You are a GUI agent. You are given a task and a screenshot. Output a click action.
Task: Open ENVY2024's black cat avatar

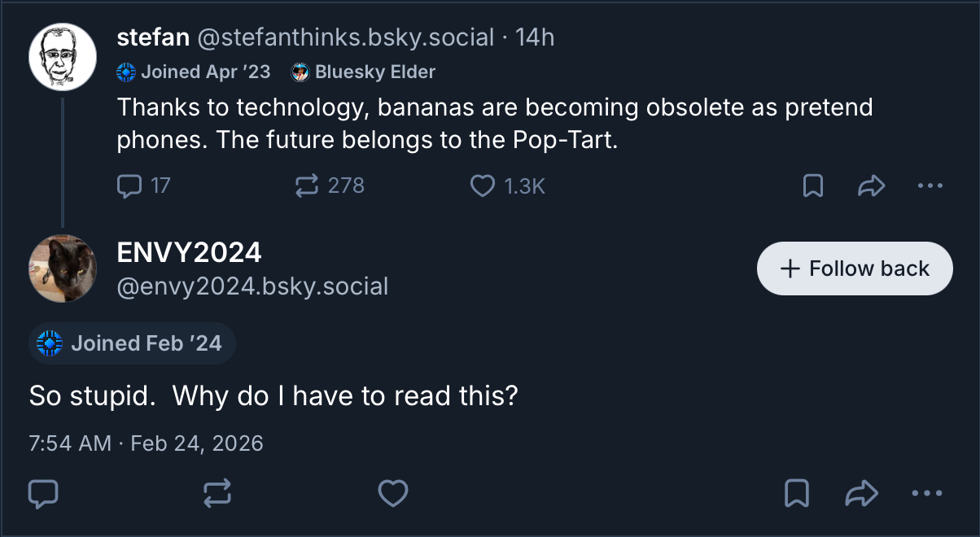(63, 268)
